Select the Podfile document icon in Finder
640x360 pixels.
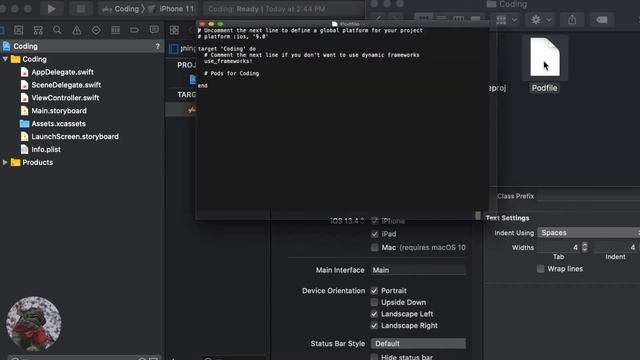click(544, 57)
